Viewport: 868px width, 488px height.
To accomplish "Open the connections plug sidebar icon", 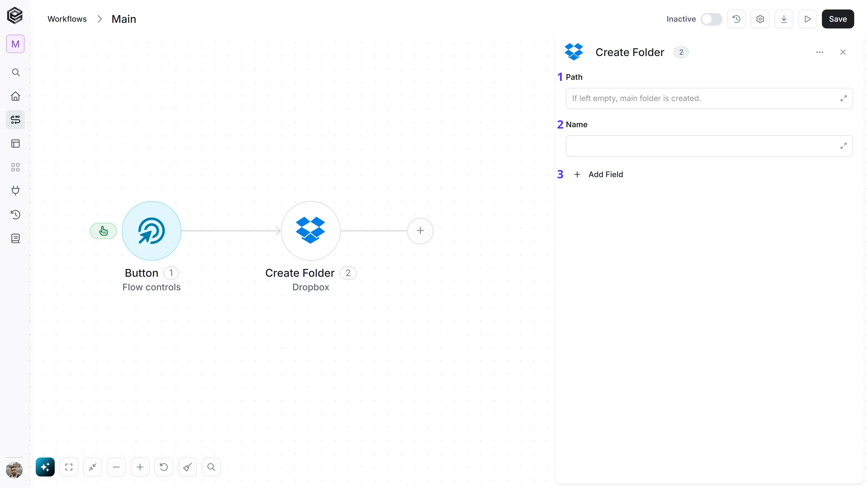I will pos(16,191).
